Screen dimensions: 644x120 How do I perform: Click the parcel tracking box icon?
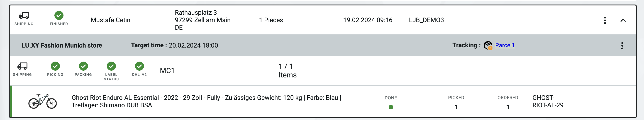[488, 45]
